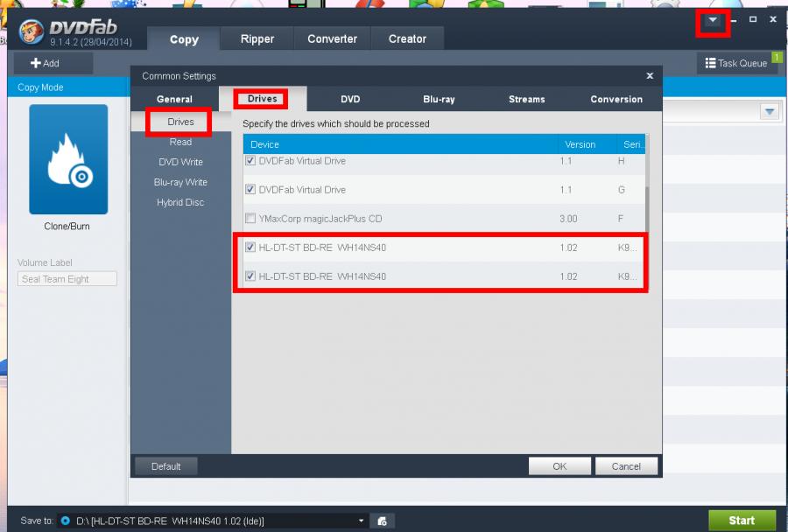Uncheck DVDFab Virtual Drive with letter H
The height and width of the screenshot is (532, 788).
pyautogui.click(x=250, y=161)
